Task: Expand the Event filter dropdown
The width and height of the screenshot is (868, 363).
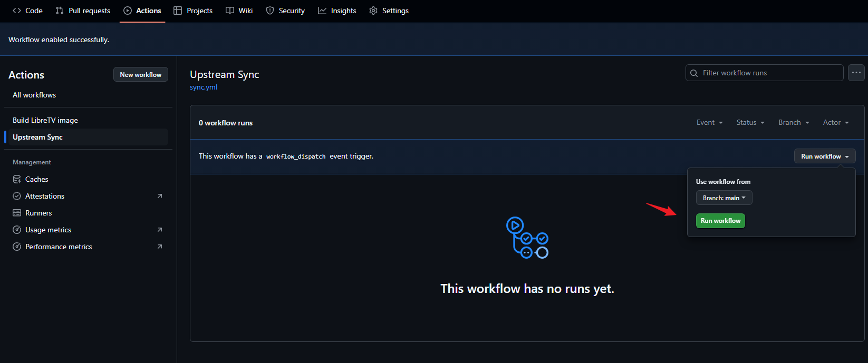Action: [x=709, y=122]
